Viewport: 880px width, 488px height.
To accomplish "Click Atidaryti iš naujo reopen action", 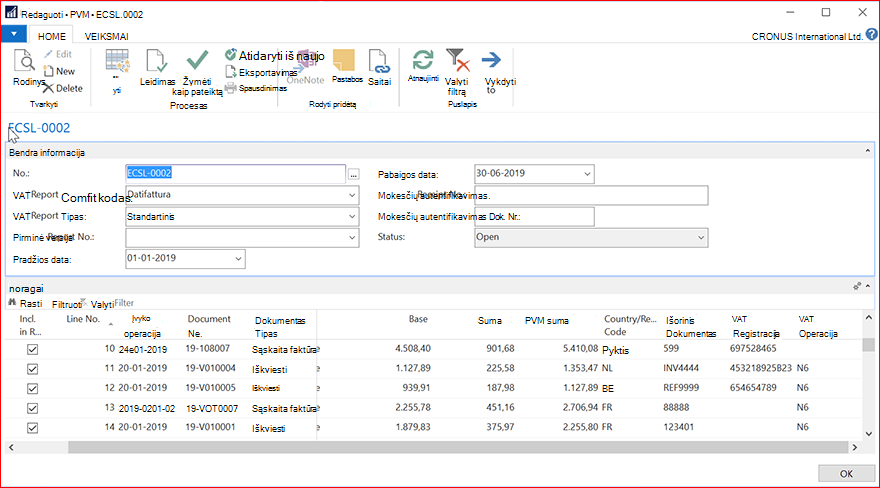I will (274, 56).
